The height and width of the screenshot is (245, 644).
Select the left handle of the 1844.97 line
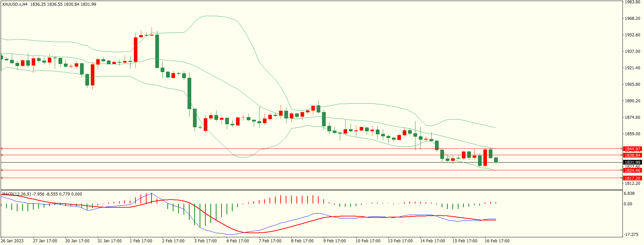click(x=2, y=148)
